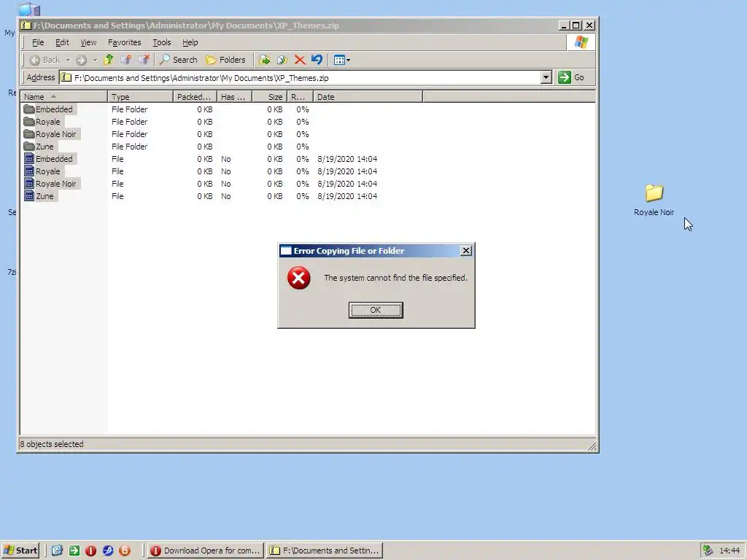
Task: Select the Royale theme file icon
Action: (29, 171)
